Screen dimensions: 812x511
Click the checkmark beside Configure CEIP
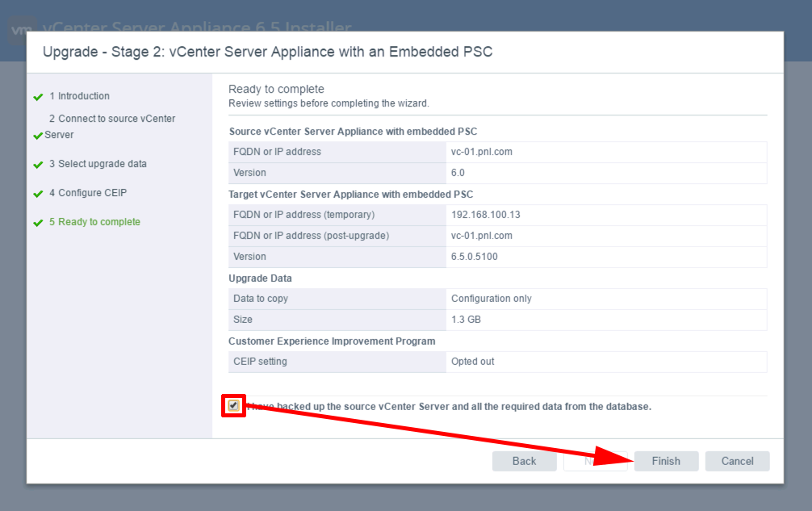tap(38, 194)
